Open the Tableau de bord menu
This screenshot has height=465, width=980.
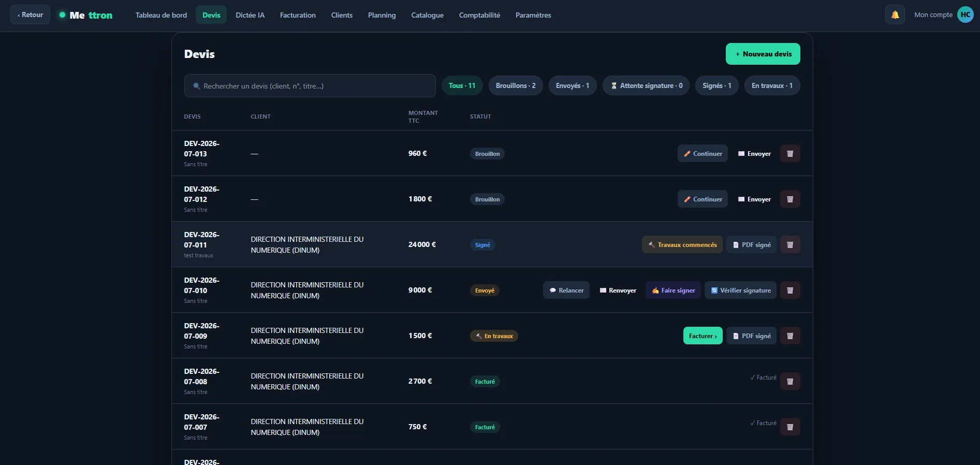[x=161, y=15]
